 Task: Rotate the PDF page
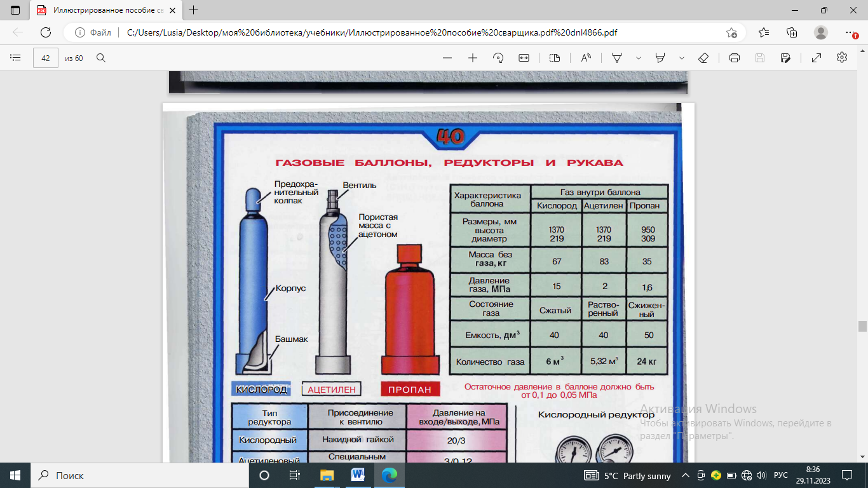tap(498, 58)
